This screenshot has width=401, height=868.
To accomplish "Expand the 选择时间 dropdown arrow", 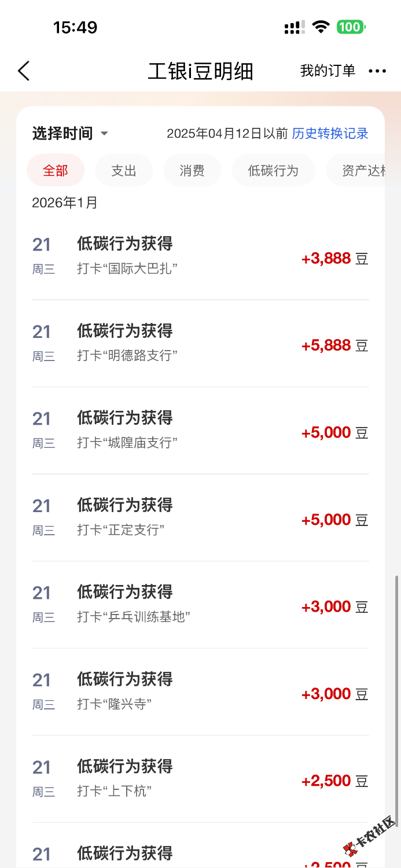I will point(104,134).
